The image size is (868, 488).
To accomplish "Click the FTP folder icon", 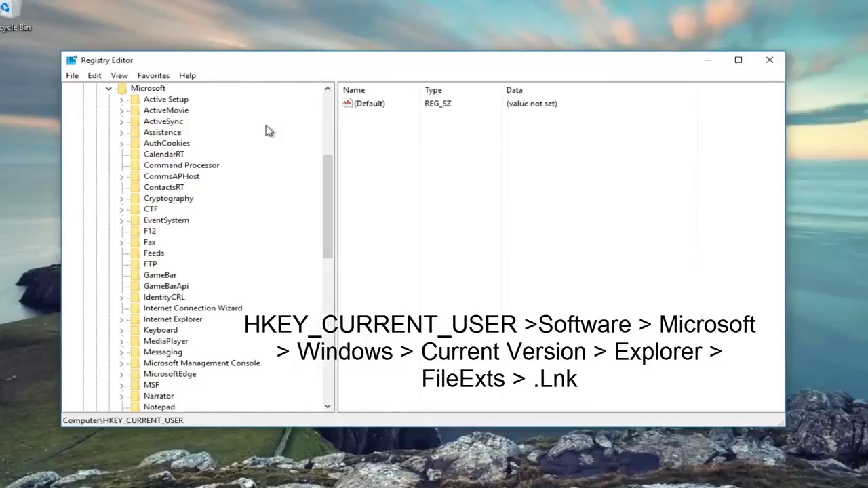I will pos(135,264).
